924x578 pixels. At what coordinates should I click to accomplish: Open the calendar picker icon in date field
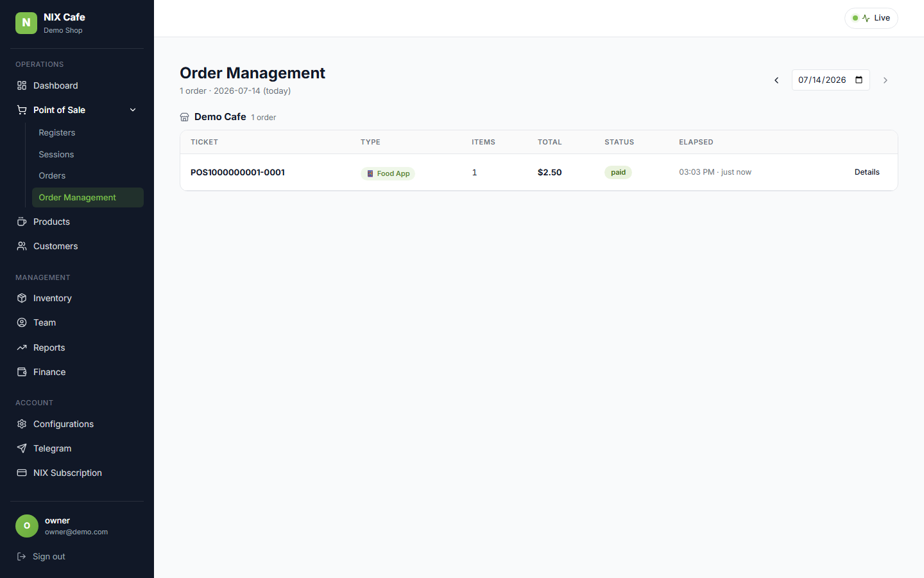859,80
